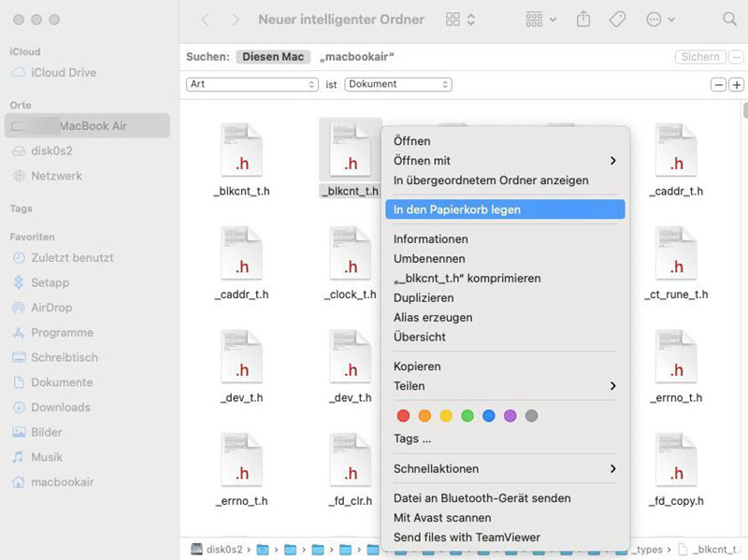Viewport: 748px width, 560px height.
Task: Select the _clock_t.h file
Action: 350,264
